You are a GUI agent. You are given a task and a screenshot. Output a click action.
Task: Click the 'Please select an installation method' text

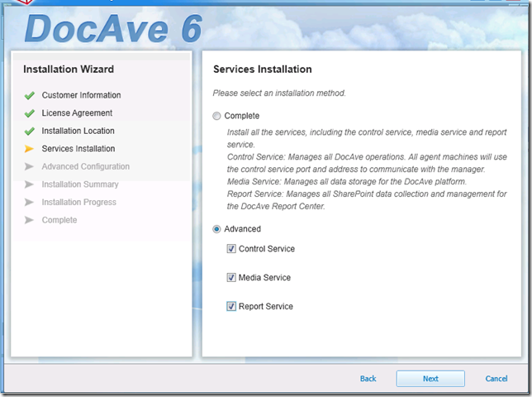(x=279, y=93)
